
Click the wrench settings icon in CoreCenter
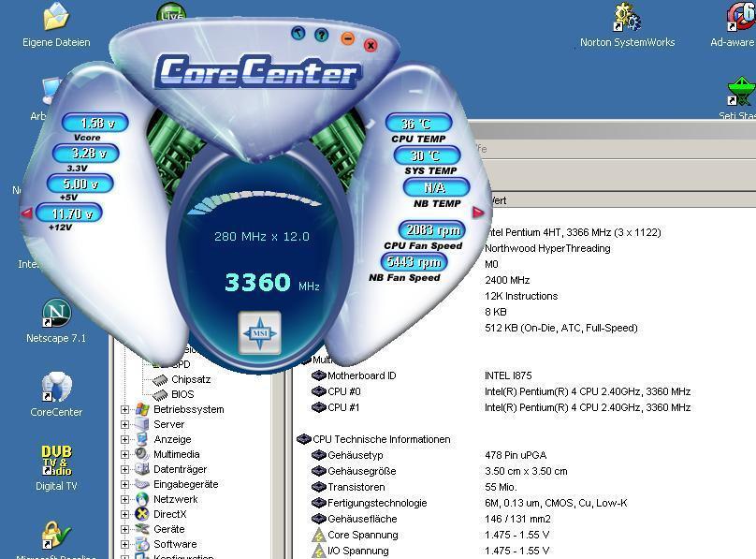298,33
